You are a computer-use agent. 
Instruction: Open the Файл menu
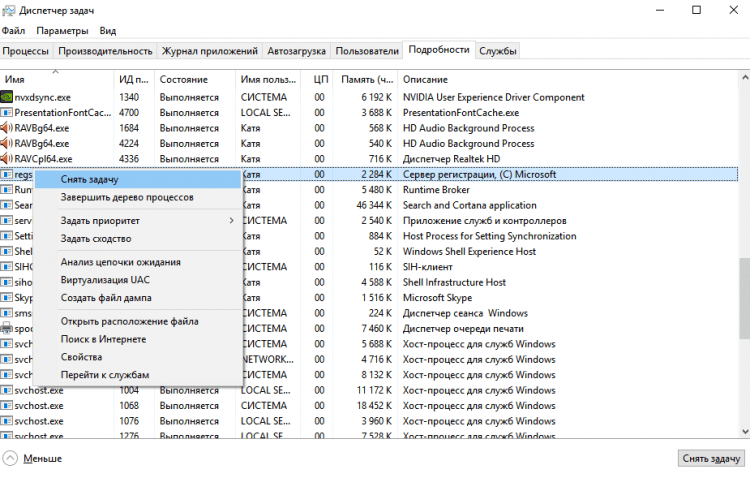pos(13,31)
